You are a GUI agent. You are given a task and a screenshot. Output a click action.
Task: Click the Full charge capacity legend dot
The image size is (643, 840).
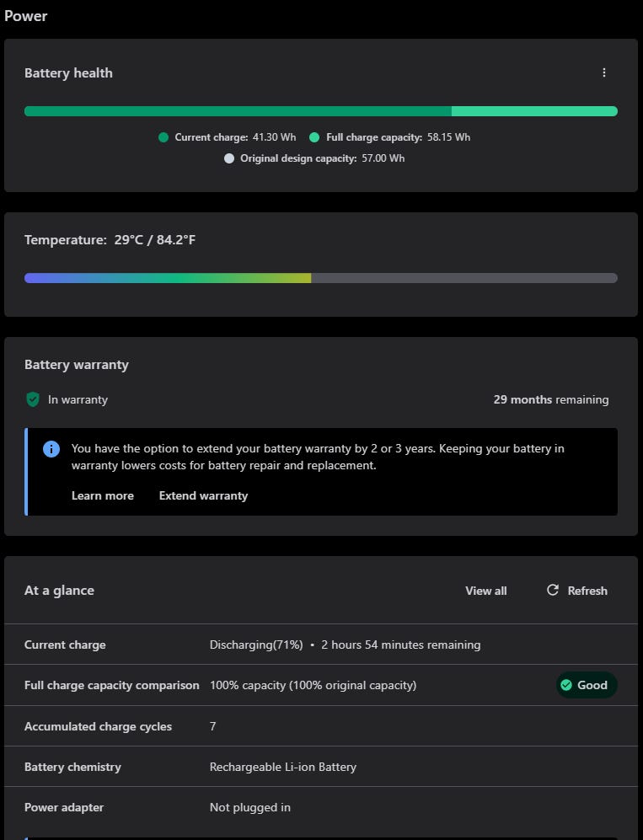point(314,137)
